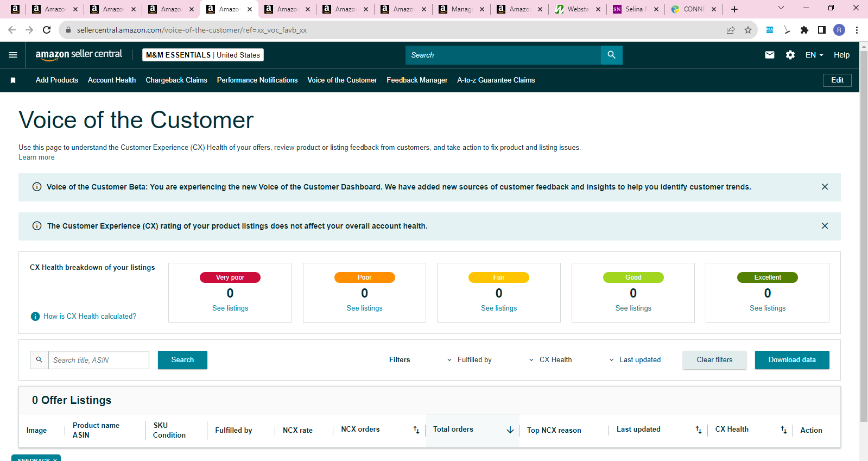Click the teal Search button
The image size is (868, 461).
[182, 359]
